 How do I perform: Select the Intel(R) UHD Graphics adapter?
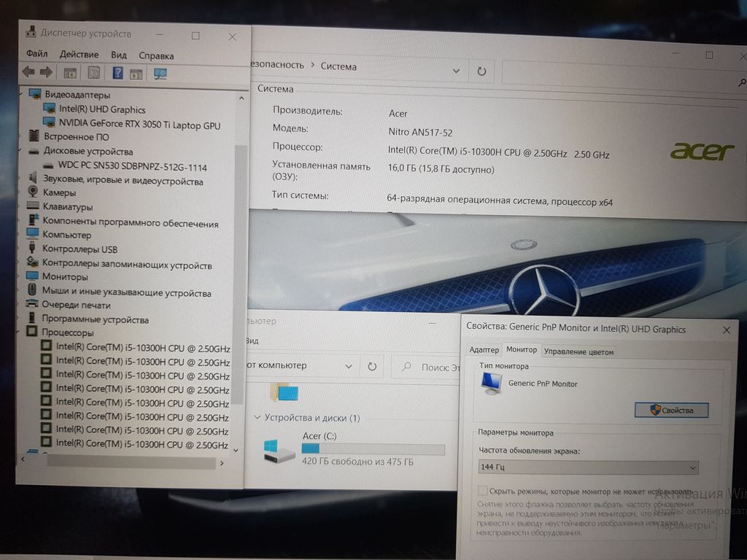102,109
